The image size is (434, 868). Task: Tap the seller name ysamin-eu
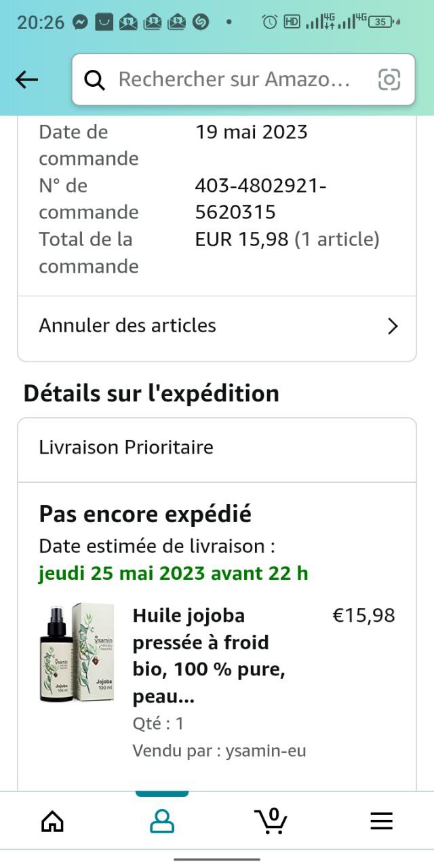point(266,751)
